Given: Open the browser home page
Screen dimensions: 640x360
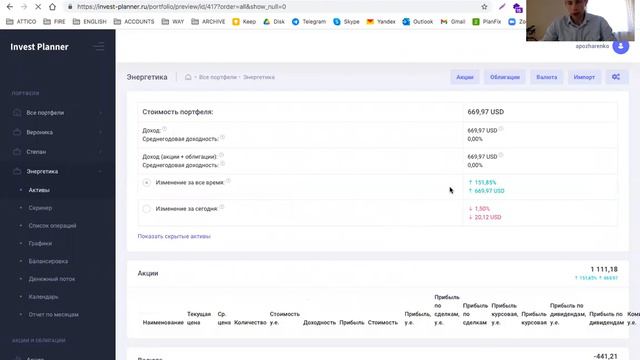Looking at the screenshot, I should [x=52, y=7].
